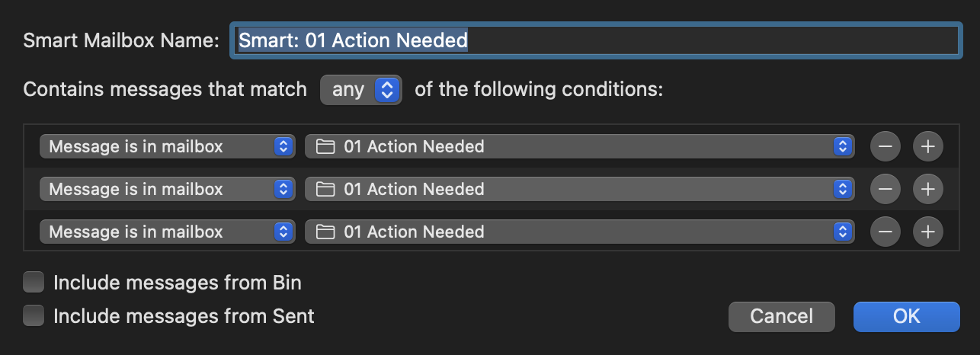
Task: Open second row's 01 Action Needed mailbox dropdown
Action: coord(578,189)
